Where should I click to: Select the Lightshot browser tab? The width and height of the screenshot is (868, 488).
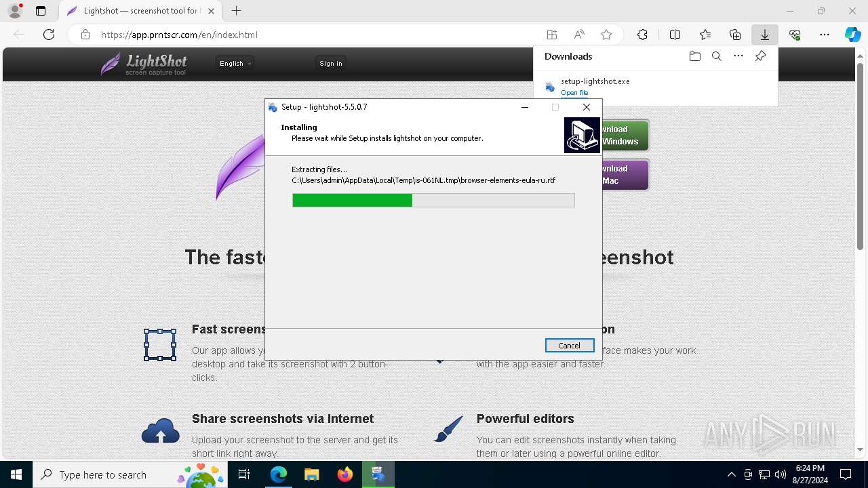point(141,11)
